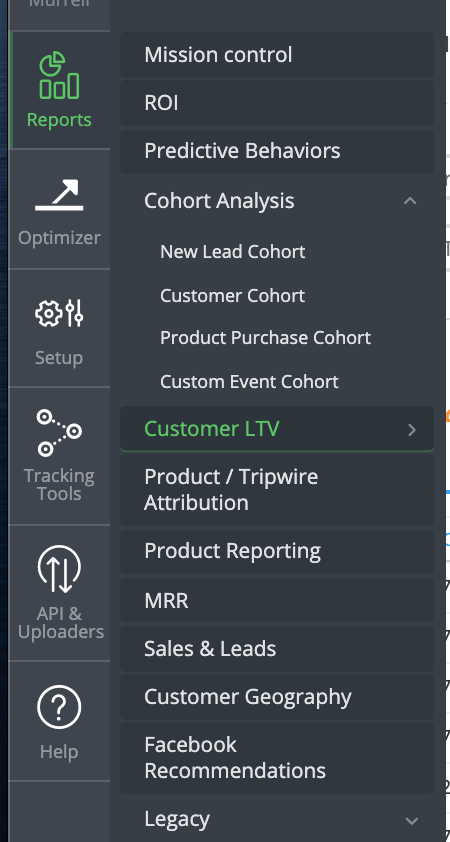Choose Product Purchase Cohort

tap(265, 338)
